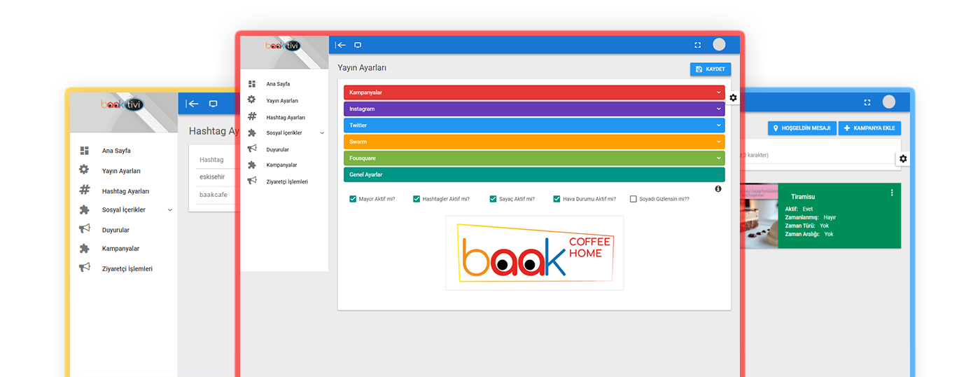Toggle the Hashtagler Aktif mi checkbox
The height and width of the screenshot is (377, 980).
416,199
